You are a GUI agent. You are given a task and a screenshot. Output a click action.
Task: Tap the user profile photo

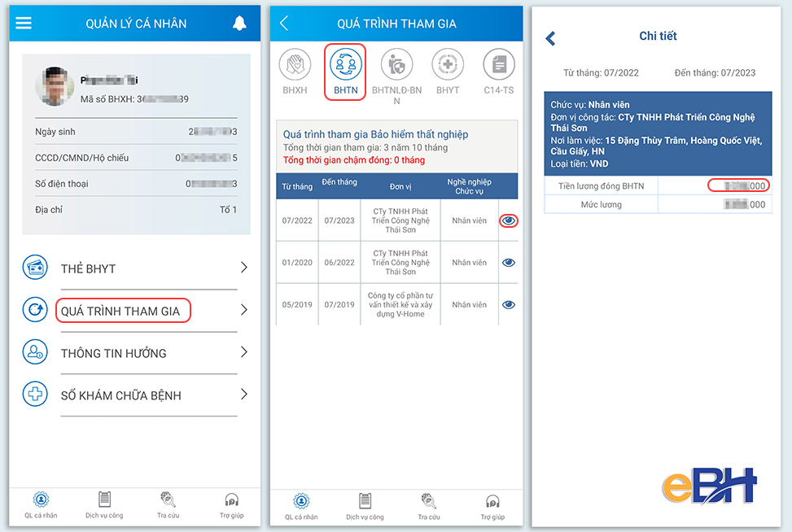click(55, 86)
